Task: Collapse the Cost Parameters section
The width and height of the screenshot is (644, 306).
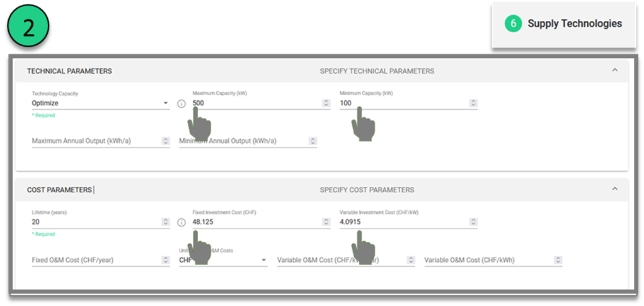Action: point(615,189)
